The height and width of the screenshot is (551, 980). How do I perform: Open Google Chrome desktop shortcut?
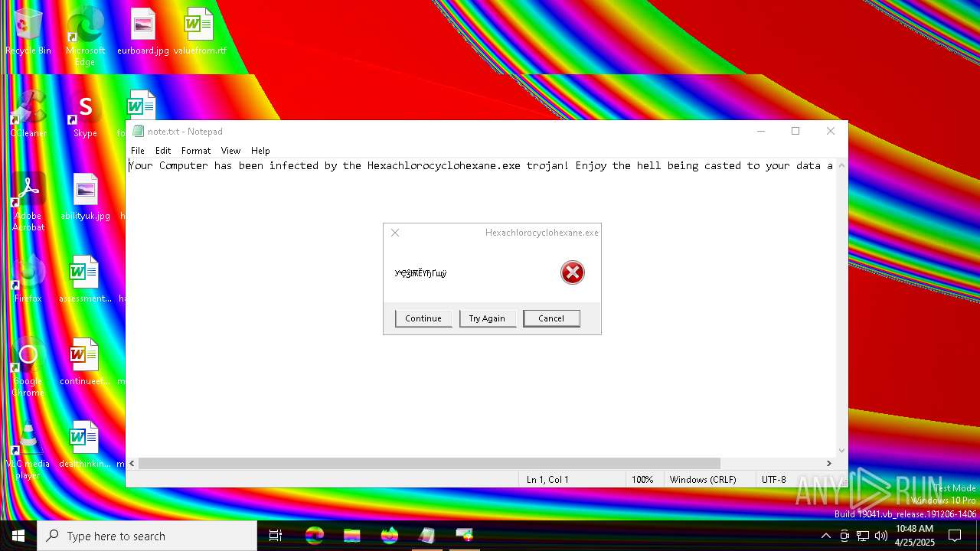(x=28, y=367)
